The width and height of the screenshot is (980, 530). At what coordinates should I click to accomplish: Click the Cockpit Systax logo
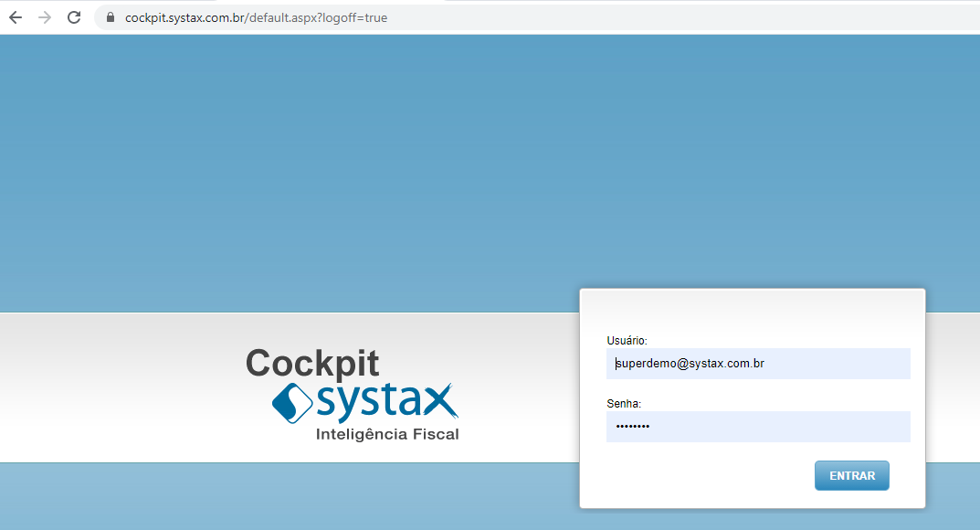353,395
